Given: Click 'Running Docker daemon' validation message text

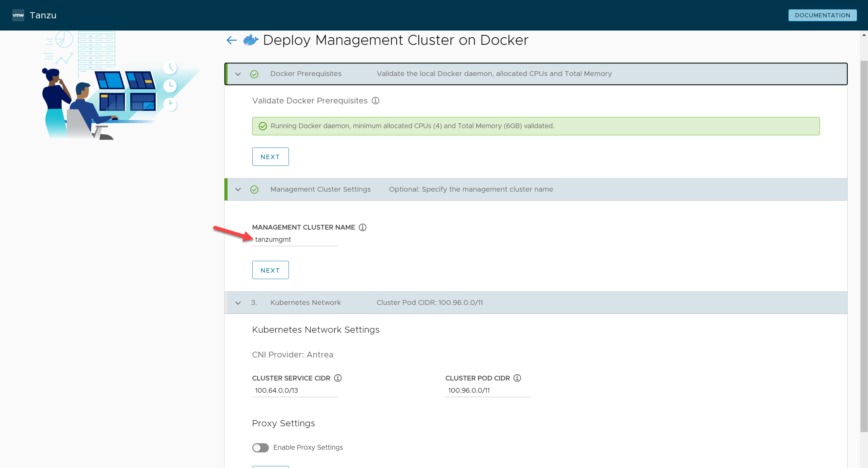Looking at the screenshot, I should (x=412, y=126).
